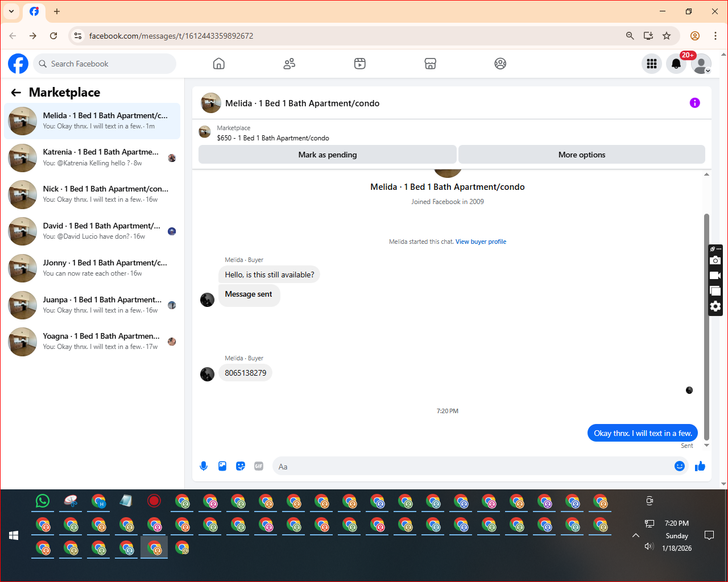The height and width of the screenshot is (582, 728).
Task: Open the tab search dropdown arrow
Action: click(x=11, y=11)
